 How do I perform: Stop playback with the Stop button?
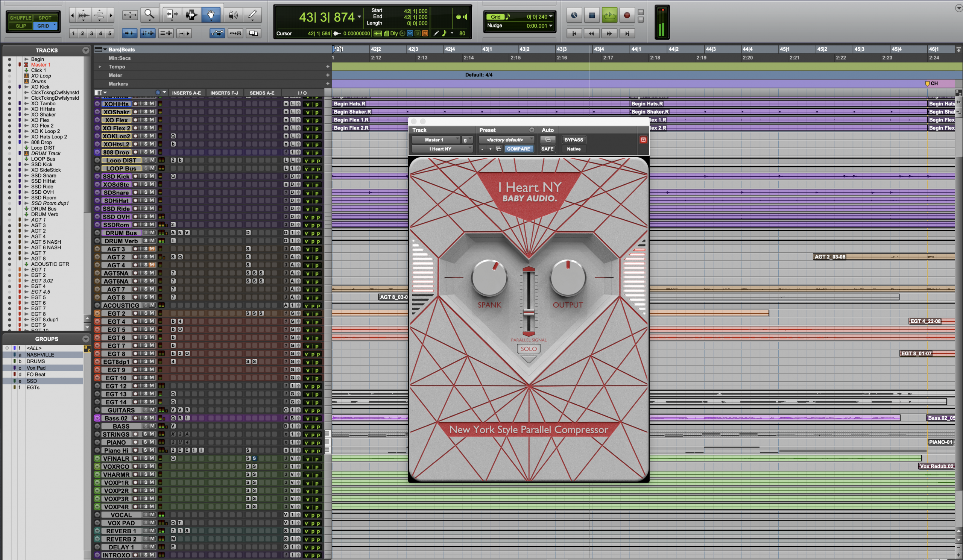point(592,15)
